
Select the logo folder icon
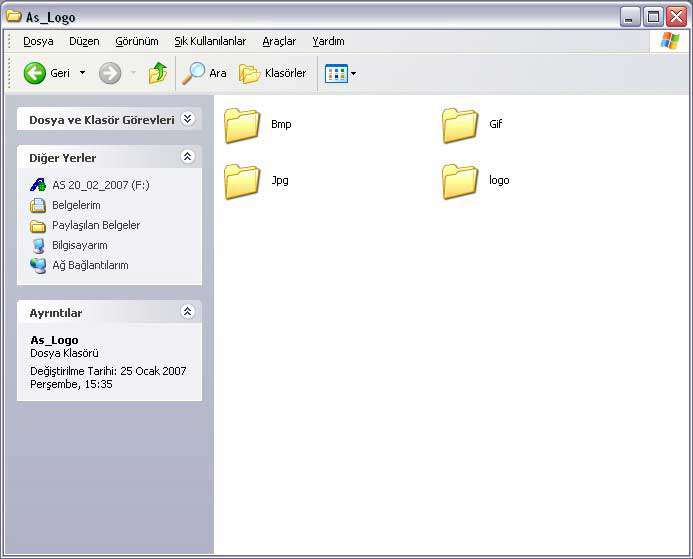pos(460,181)
